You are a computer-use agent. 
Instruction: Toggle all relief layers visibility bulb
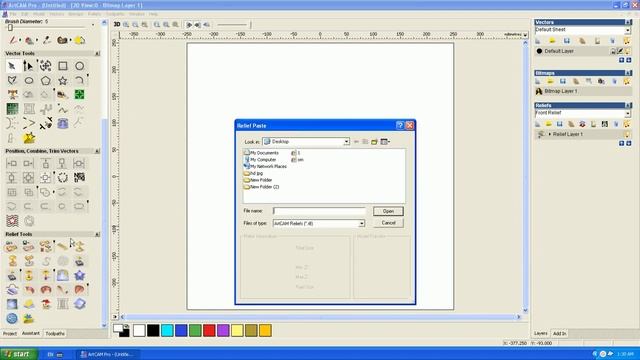click(x=627, y=124)
